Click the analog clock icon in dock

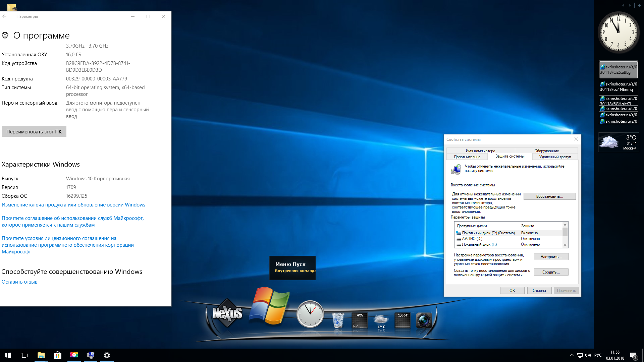tap(310, 314)
